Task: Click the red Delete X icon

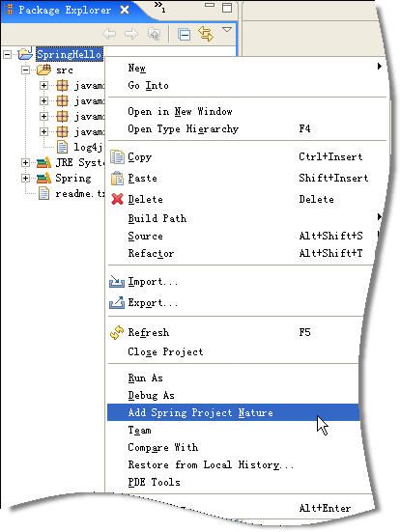Action: pyautogui.click(x=117, y=199)
